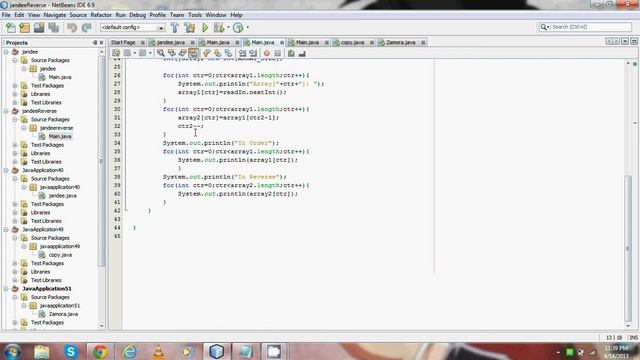Collapse the JavaApplication49 project node
Viewport: 640px width, 360px height.
pyautogui.click(x=6, y=229)
